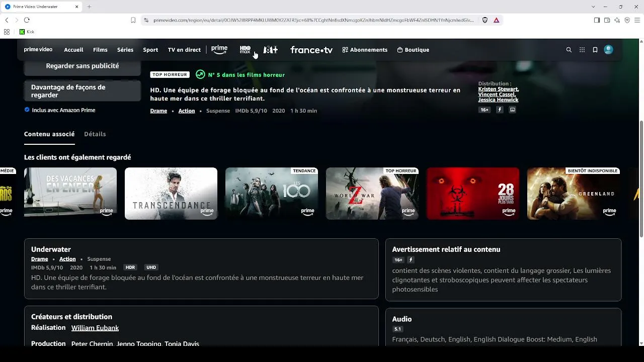This screenshot has width=644, height=362.
Task: Open the channel logo next to HBO Max
Action: [271, 50]
